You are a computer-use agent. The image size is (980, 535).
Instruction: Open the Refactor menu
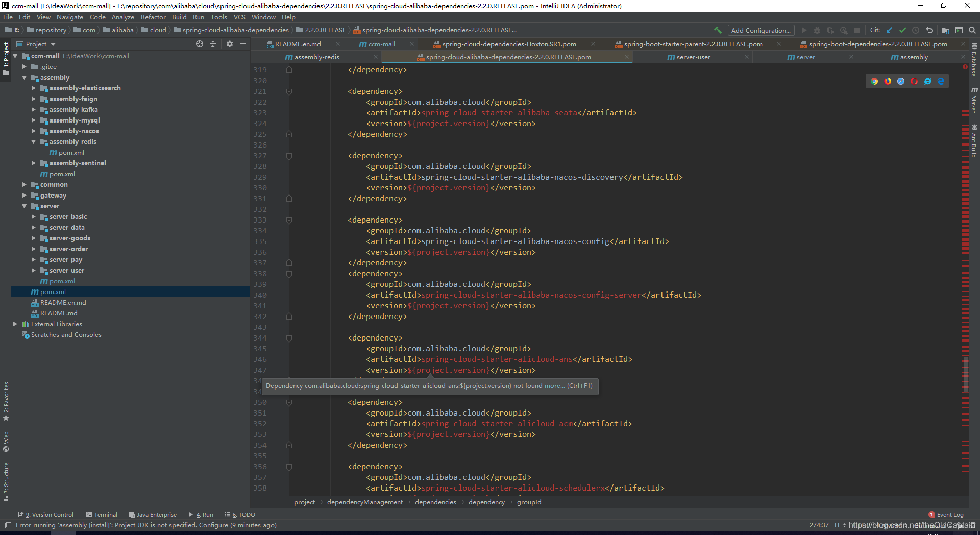click(x=153, y=17)
